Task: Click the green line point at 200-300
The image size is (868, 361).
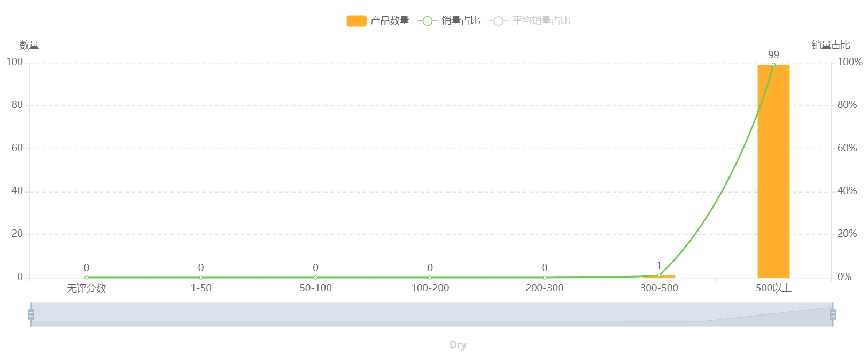Action: tap(545, 278)
